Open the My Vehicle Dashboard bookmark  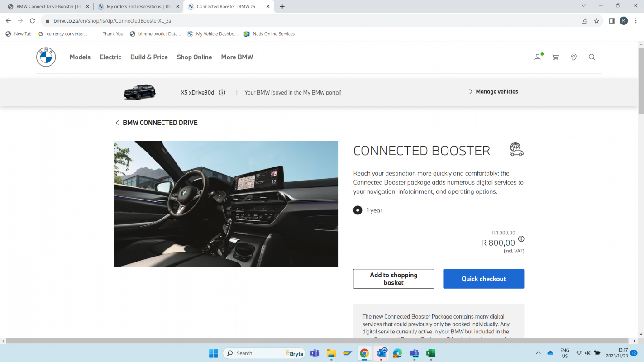pos(212,34)
